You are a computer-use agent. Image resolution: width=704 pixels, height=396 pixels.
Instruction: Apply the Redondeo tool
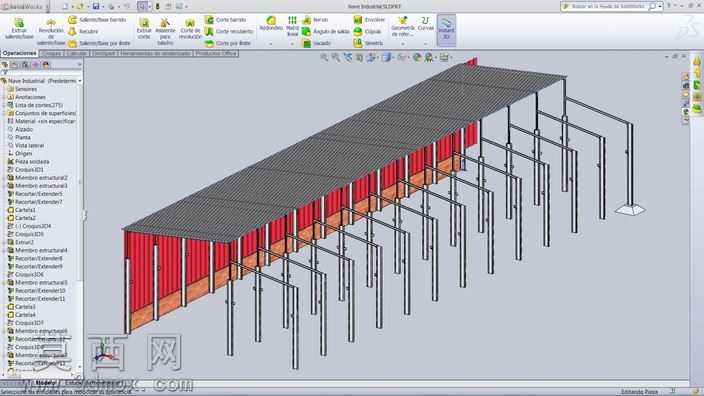tap(271, 24)
